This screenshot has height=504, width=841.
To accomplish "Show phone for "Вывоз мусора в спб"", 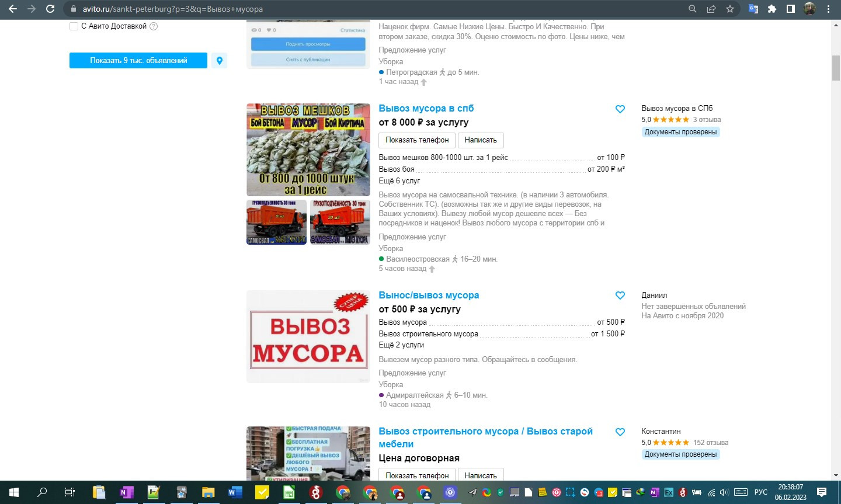I will point(417,140).
